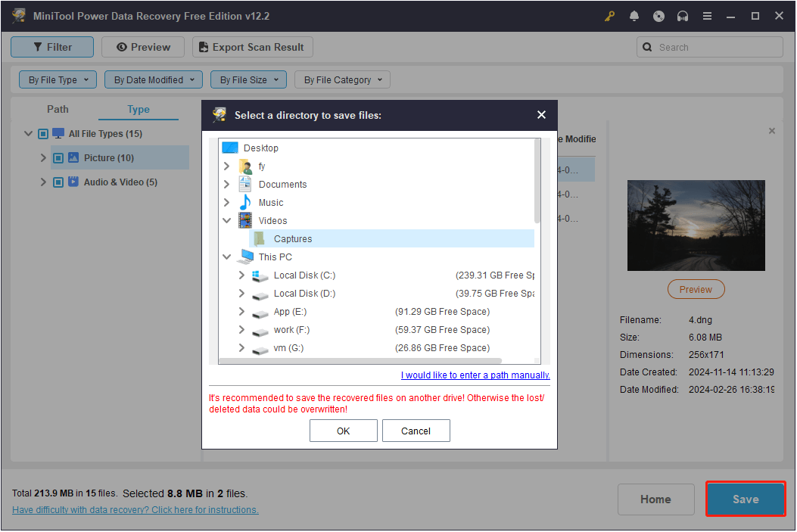Click the Save button
Screen dimensions: 797x532
tap(746, 499)
